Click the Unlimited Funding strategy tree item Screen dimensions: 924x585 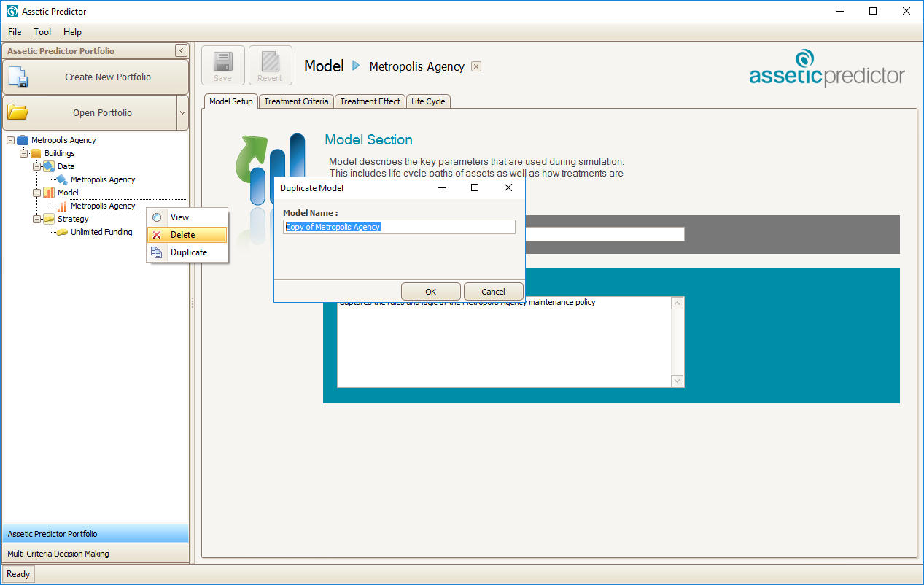point(101,232)
